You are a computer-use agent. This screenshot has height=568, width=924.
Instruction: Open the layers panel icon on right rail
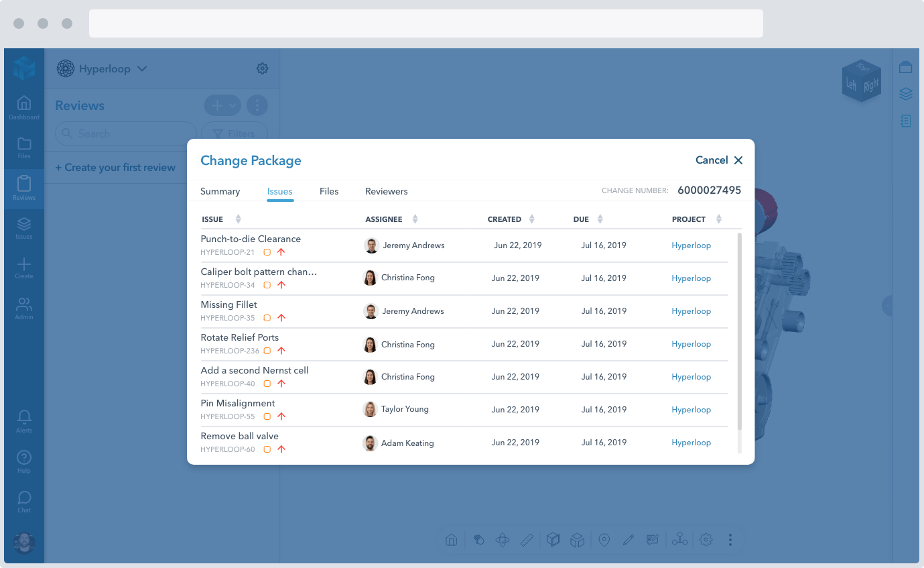pyautogui.click(x=906, y=94)
